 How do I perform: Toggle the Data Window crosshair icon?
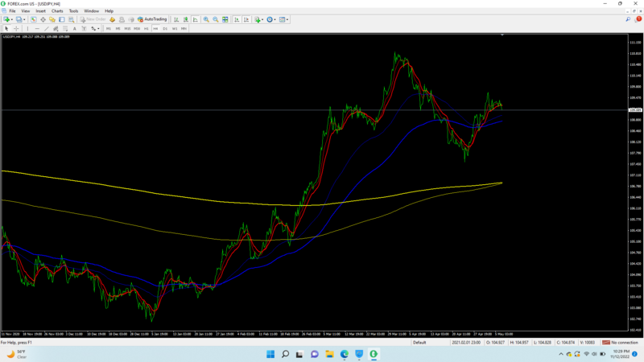[43, 19]
